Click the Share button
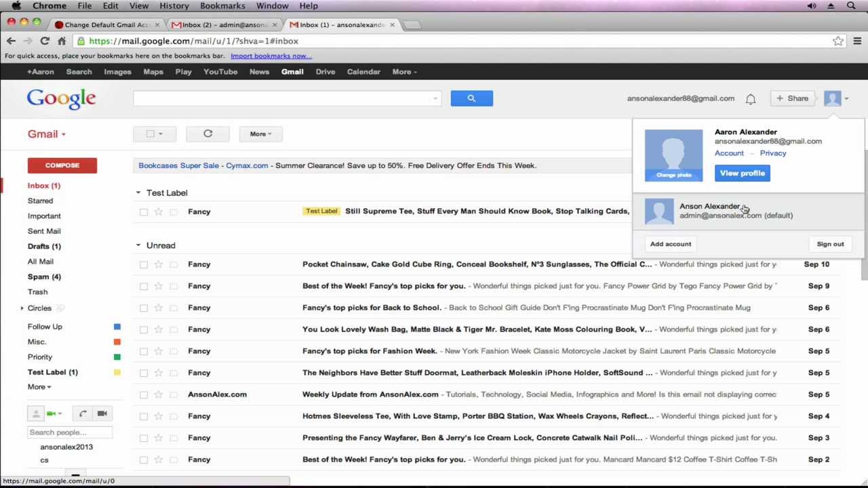868x488 pixels. [792, 98]
